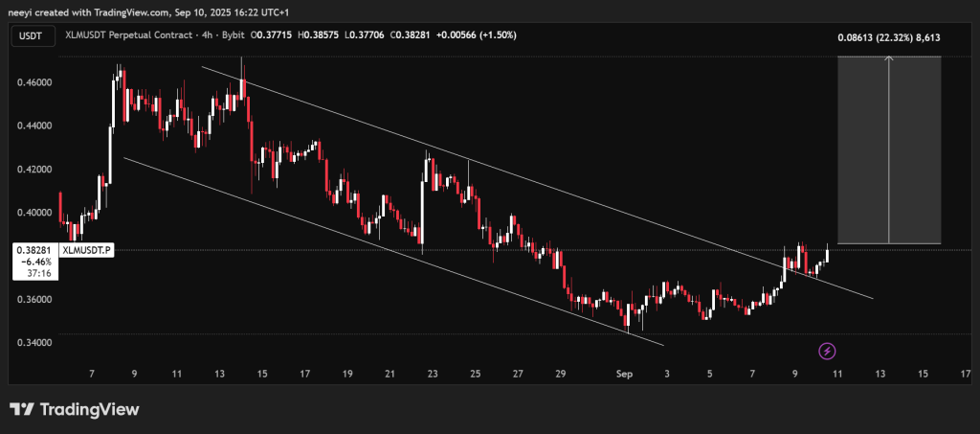
Task: Click the high value H0.38575 in header
Action: [x=318, y=35]
